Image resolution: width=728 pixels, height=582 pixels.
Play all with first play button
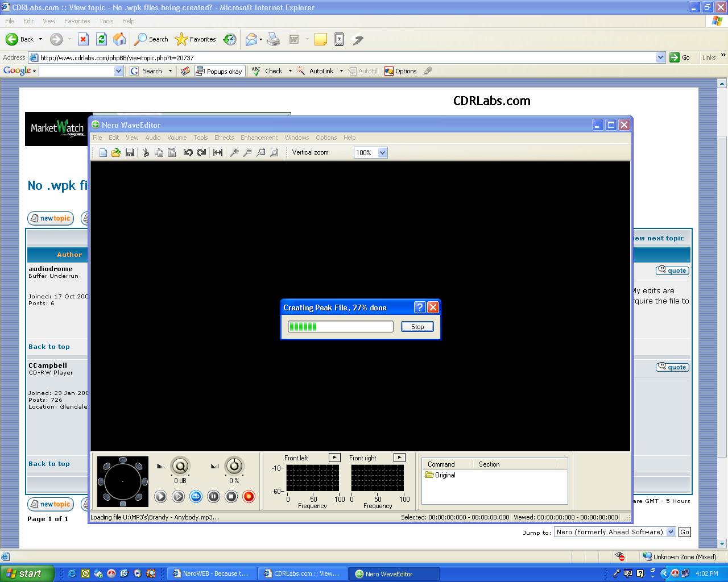point(160,497)
